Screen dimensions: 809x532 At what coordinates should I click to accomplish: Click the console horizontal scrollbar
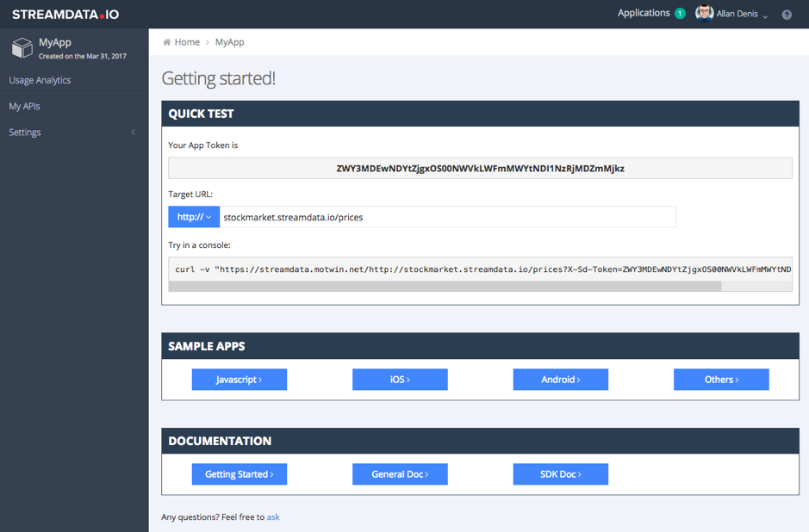pyautogui.click(x=445, y=286)
